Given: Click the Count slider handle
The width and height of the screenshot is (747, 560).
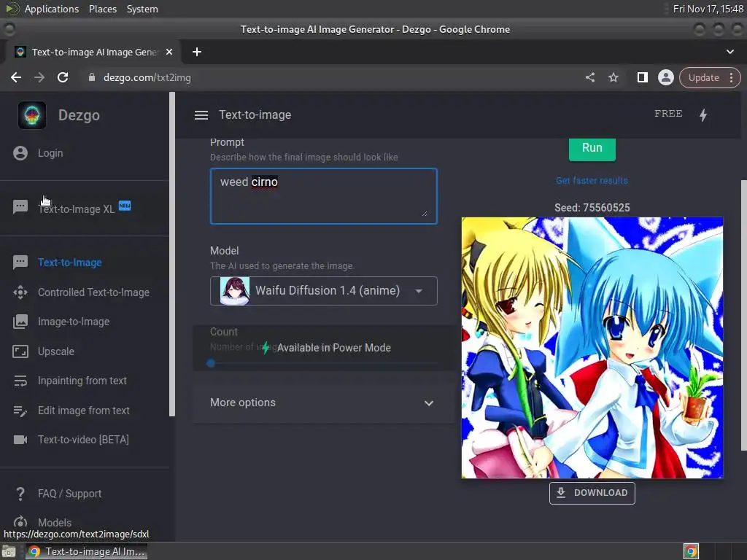Looking at the screenshot, I should 211,363.
